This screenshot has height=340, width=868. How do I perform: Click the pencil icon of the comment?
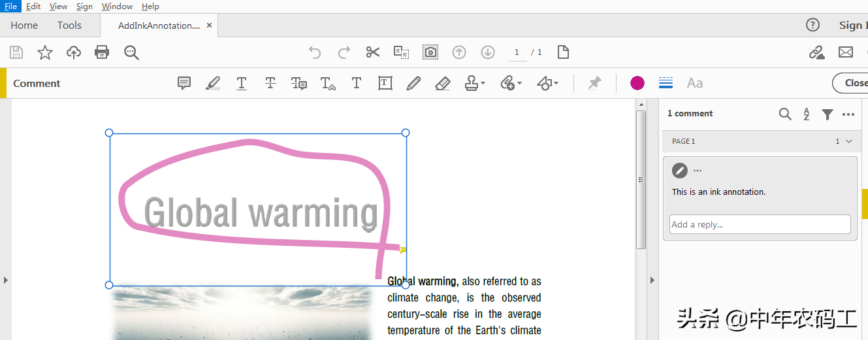pyautogui.click(x=680, y=171)
